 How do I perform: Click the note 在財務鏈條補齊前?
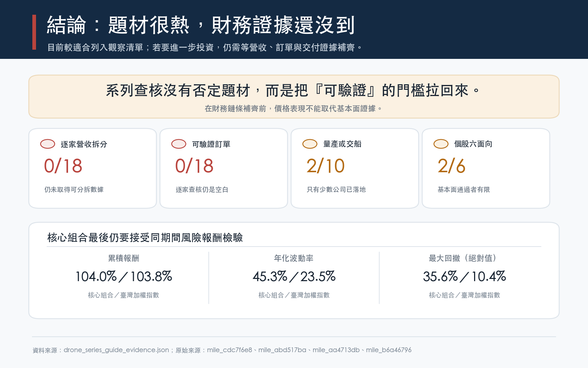click(x=293, y=109)
